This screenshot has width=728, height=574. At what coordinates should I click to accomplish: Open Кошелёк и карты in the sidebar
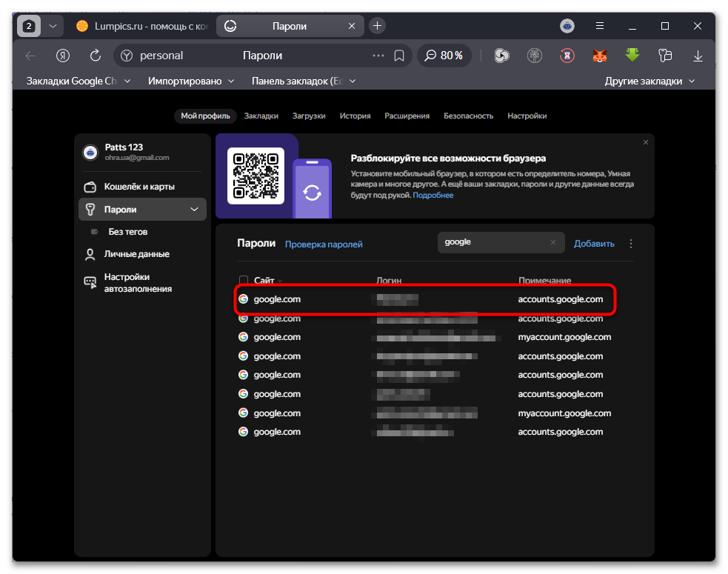[x=142, y=187]
